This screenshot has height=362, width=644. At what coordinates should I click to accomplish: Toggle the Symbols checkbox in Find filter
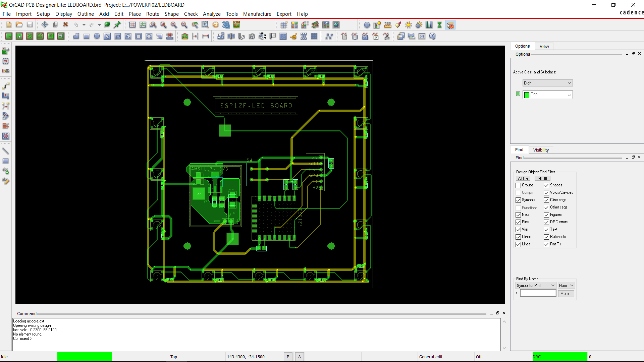coord(518,200)
